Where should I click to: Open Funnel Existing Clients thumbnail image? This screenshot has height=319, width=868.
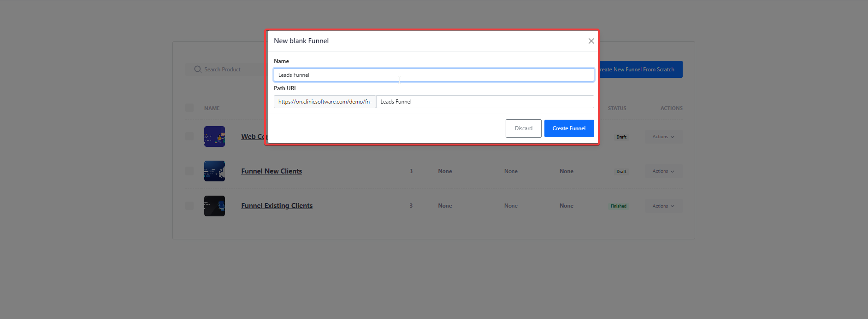point(214,206)
